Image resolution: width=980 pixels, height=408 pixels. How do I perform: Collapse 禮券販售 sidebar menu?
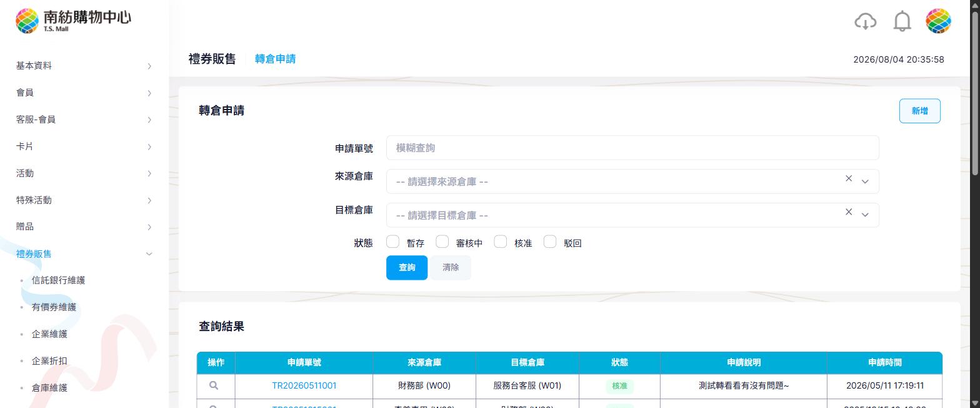pyautogui.click(x=84, y=253)
